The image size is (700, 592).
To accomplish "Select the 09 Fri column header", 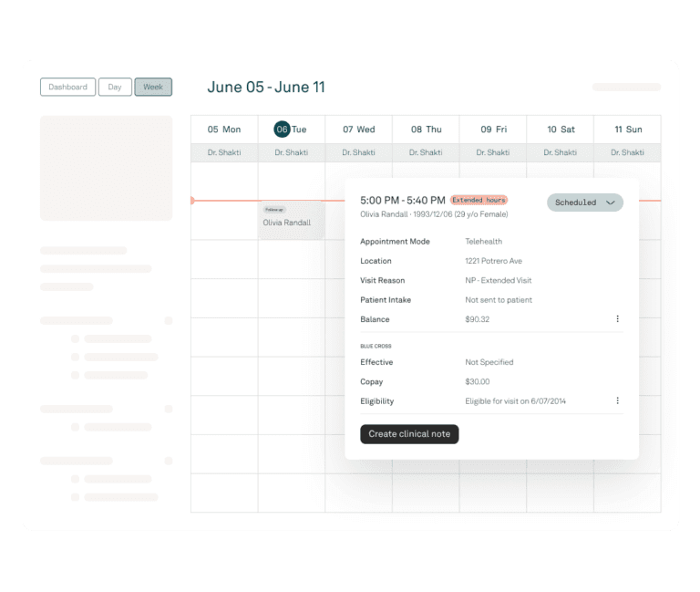I will [493, 130].
